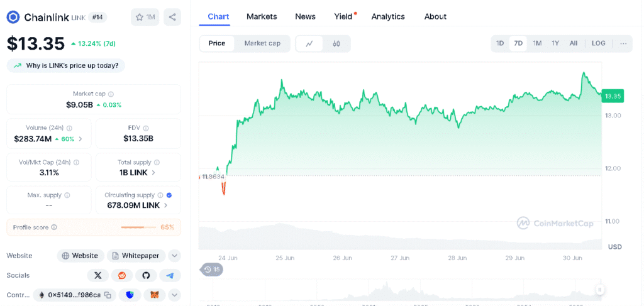Image resolution: width=644 pixels, height=306 pixels.
Task: Expand Circulating supply 678.09M LINK chevron
Action: [x=166, y=205]
